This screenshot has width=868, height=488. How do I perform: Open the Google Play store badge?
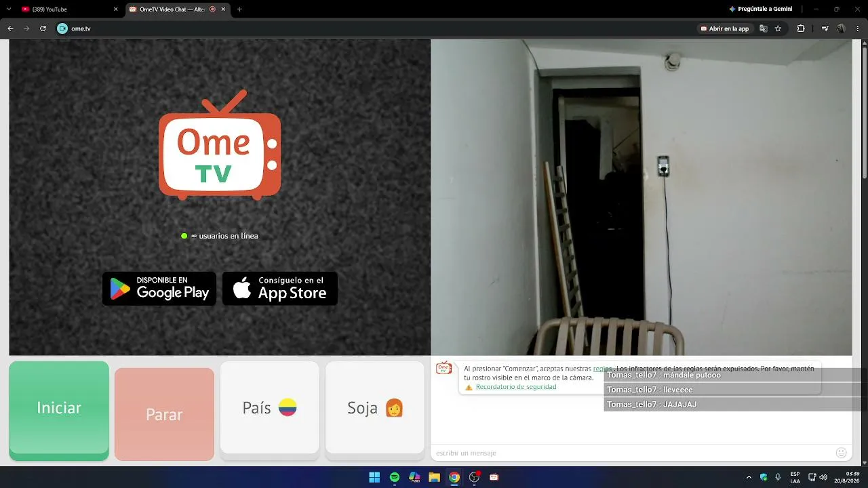click(159, 289)
